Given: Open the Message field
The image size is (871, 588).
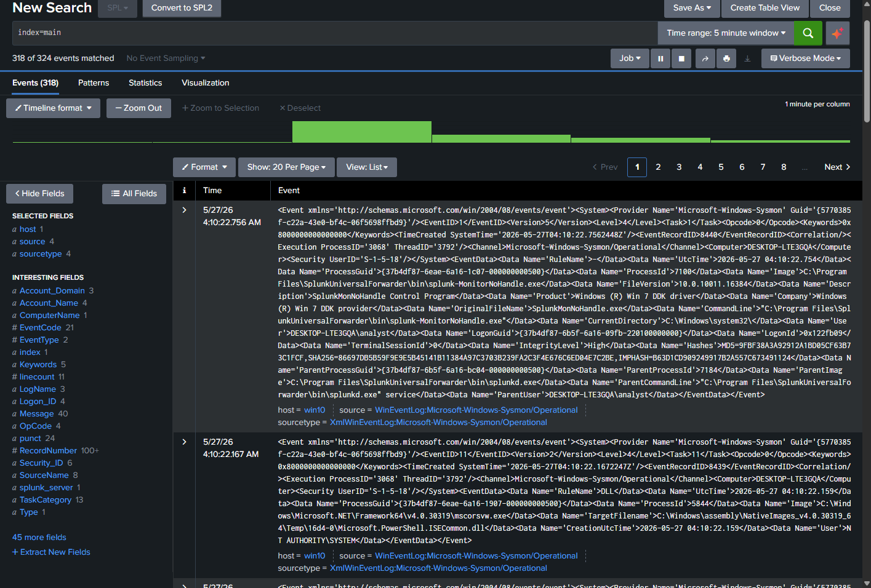Looking at the screenshot, I should tap(37, 414).
